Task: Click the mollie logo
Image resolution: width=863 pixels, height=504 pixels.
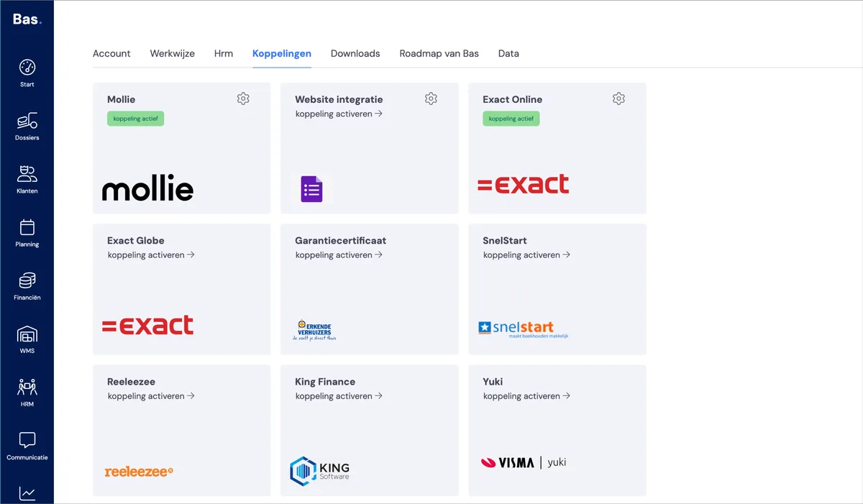Action: pos(147,189)
